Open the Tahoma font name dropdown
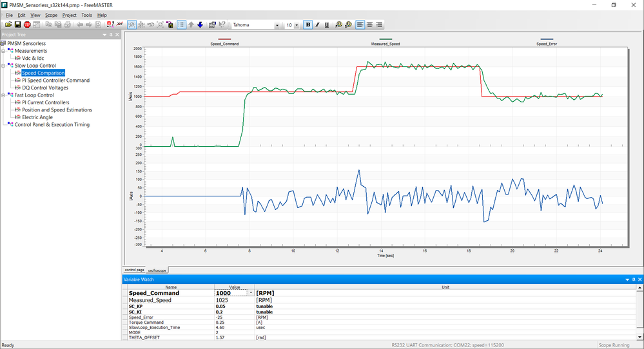 point(277,25)
